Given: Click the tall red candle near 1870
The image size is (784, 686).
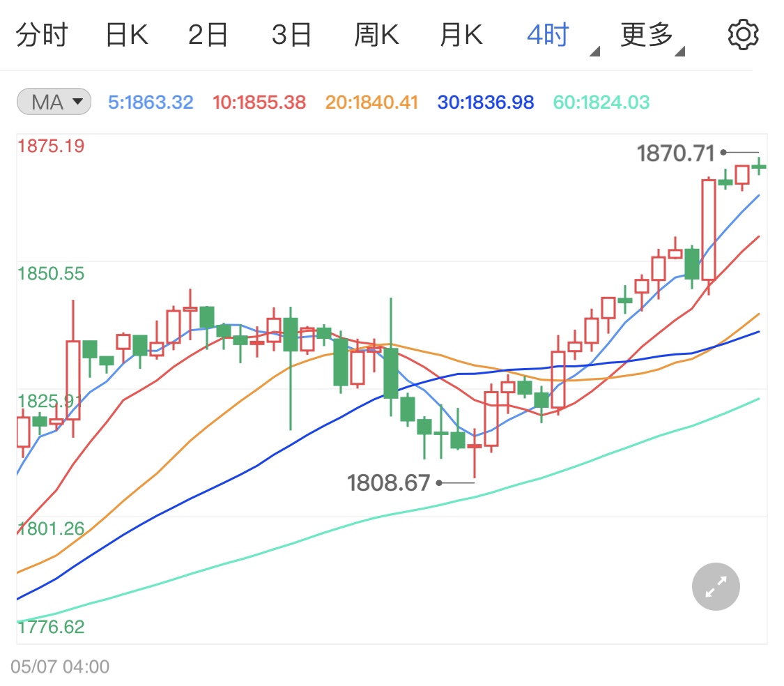Looking at the screenshot, I should coord(709,230).
